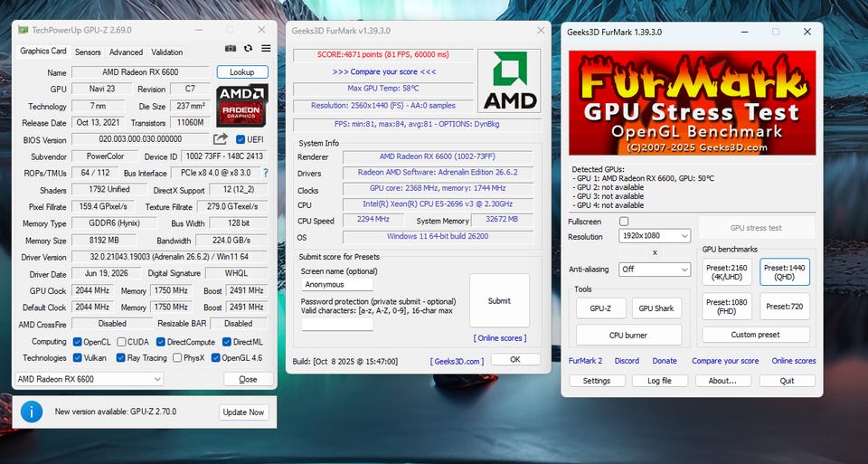Open FurMark Settings
868x464 pixels.
(597, 381)
